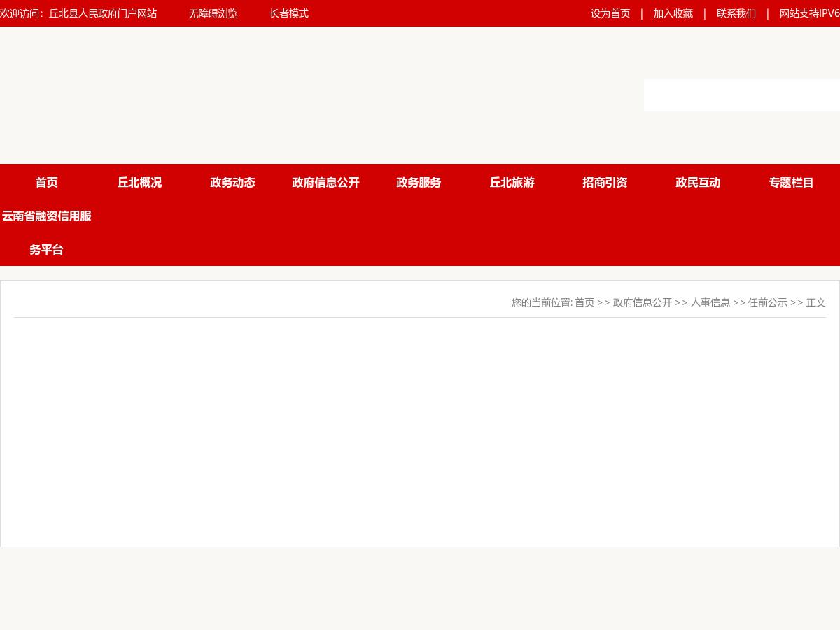Open the 政民互动 dropdown

[x=698, y=182]
